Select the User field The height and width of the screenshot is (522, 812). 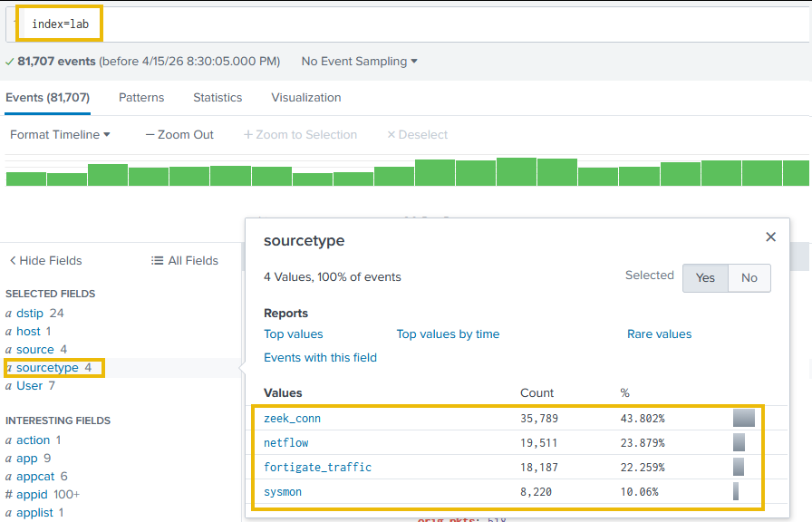30,386
